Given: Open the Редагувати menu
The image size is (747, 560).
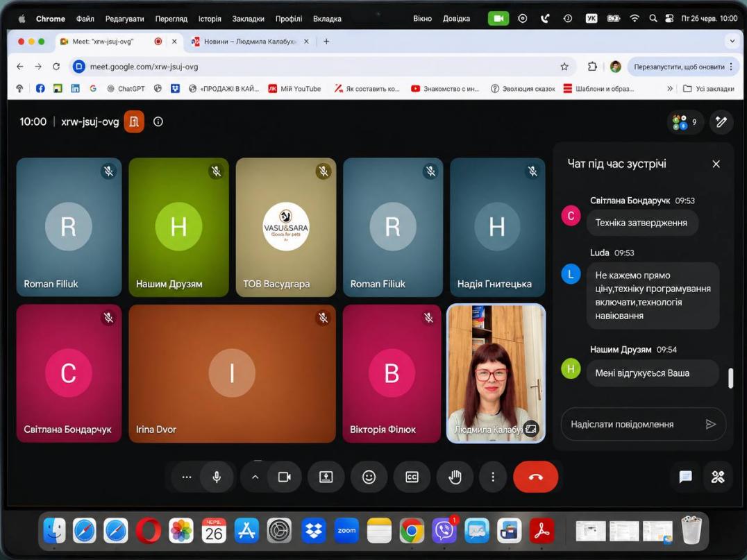Looking at the screenshot, I should pos(124,19).
